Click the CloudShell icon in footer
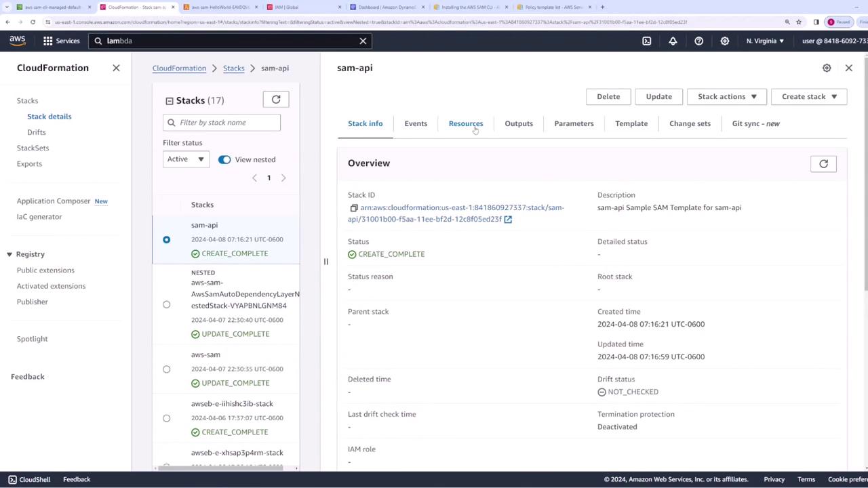Image resolution: width=868 pixels, height=488 pixels. point(12,479)
